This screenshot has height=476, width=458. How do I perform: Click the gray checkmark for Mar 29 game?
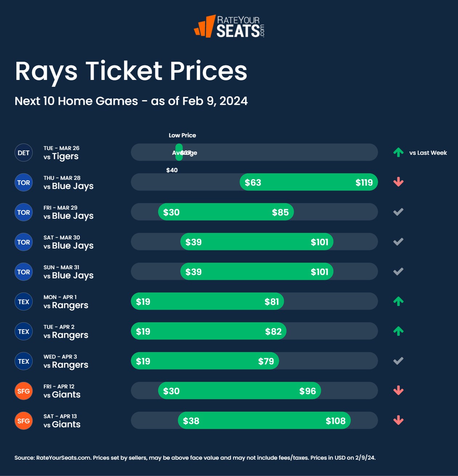(398, 212)
